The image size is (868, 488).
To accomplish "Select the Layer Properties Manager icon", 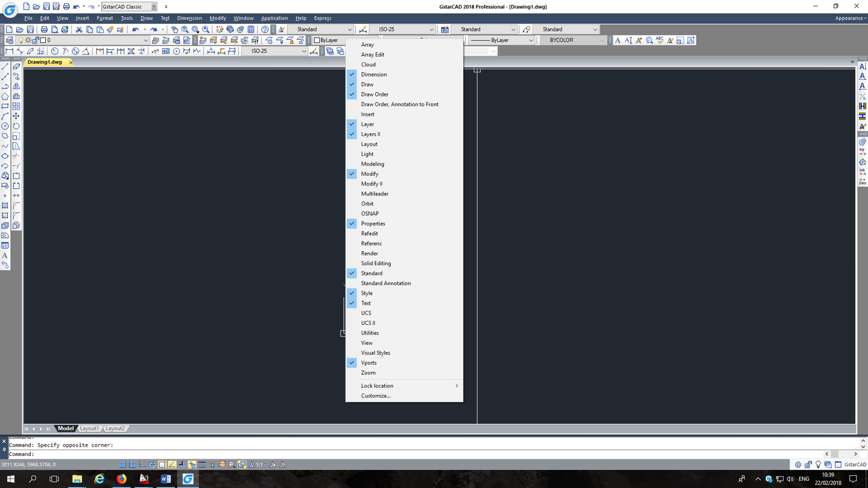I will pos(9,40).
